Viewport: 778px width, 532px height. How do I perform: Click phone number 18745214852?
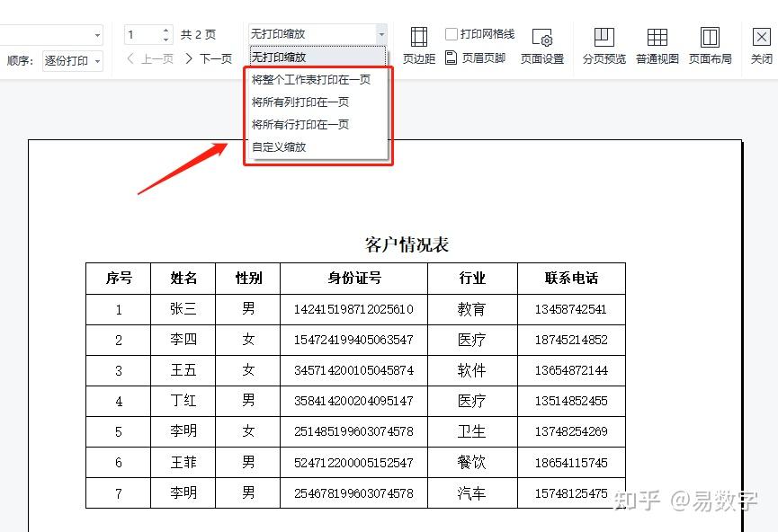[571, 340]
